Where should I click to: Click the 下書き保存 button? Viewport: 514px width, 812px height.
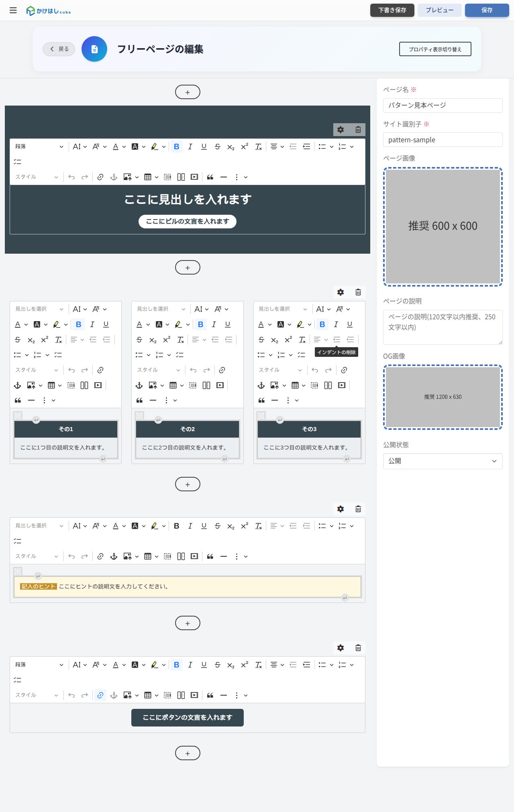392,10
